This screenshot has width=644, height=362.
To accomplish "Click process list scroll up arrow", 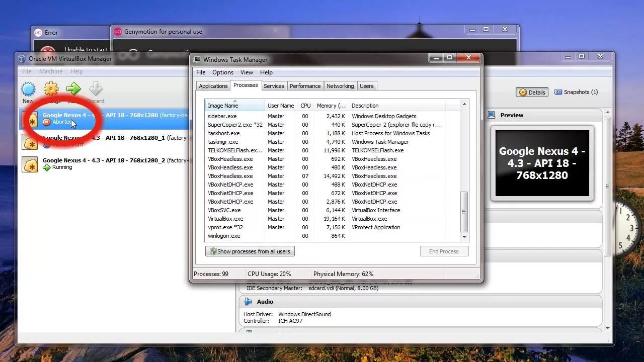I will [x=464, y=104].
